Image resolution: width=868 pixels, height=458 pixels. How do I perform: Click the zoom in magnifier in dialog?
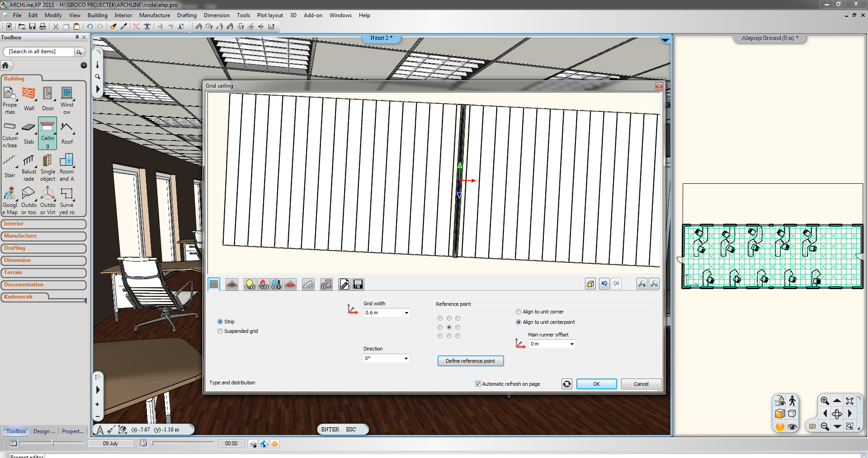coord(642,284)
